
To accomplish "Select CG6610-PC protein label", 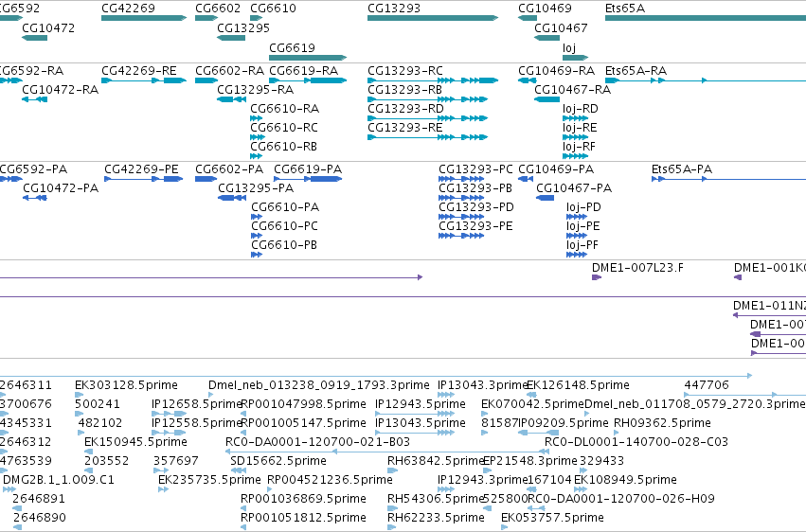I will click(x=284, y=226).
